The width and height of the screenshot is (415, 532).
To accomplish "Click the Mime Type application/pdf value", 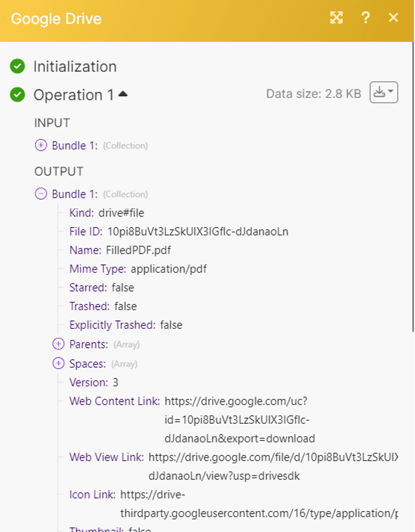I will pos(169,269).
